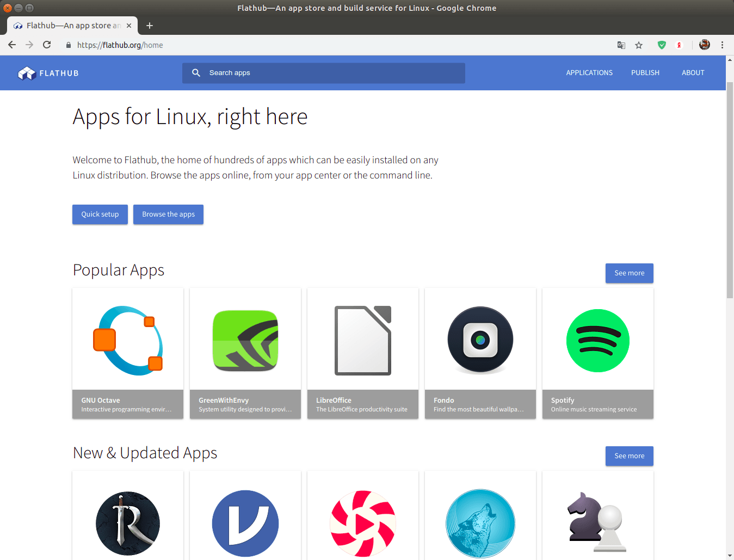Click the GreenWithEnvy title label
Screen dimensions: 734x560
224,400
